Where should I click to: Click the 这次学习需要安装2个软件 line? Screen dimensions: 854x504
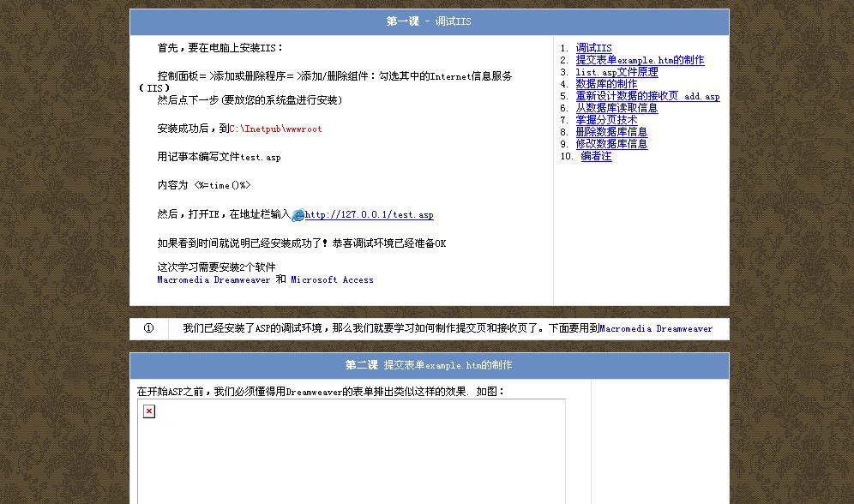tap(216, 267)
